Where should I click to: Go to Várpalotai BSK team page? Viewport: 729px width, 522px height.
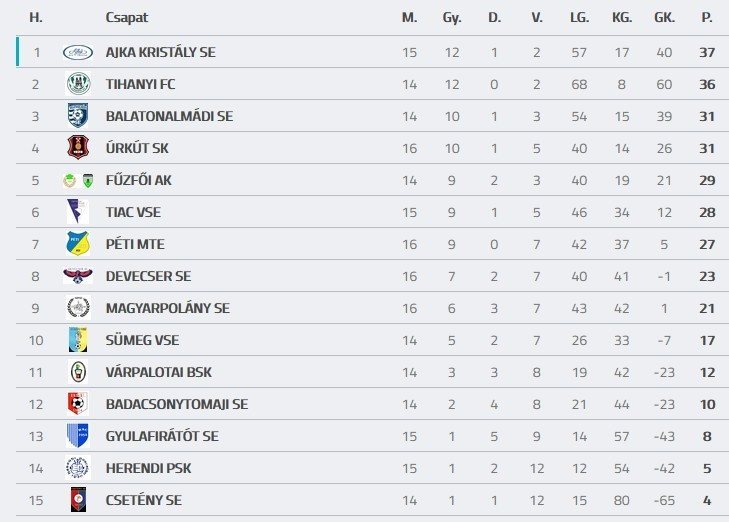tap(158, 372)
